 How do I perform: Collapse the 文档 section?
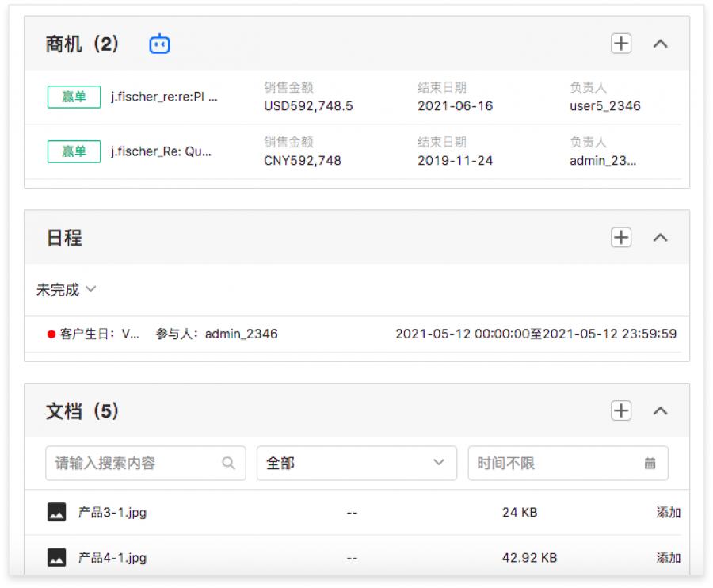point(660,410)
